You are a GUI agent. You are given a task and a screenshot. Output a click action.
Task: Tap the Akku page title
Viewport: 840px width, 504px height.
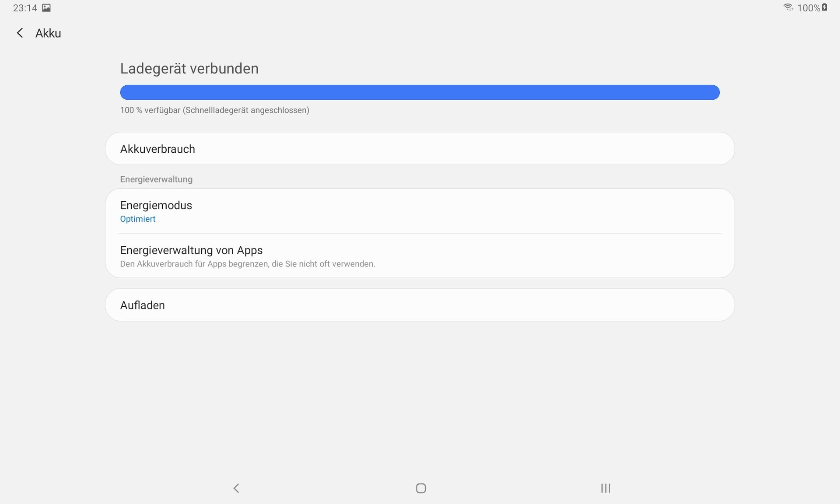pyautogui.click(x=48, y=33)
